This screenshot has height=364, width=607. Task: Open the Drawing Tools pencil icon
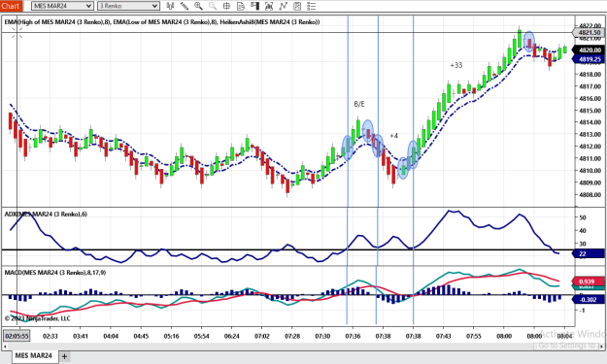[x=185, y=6]
